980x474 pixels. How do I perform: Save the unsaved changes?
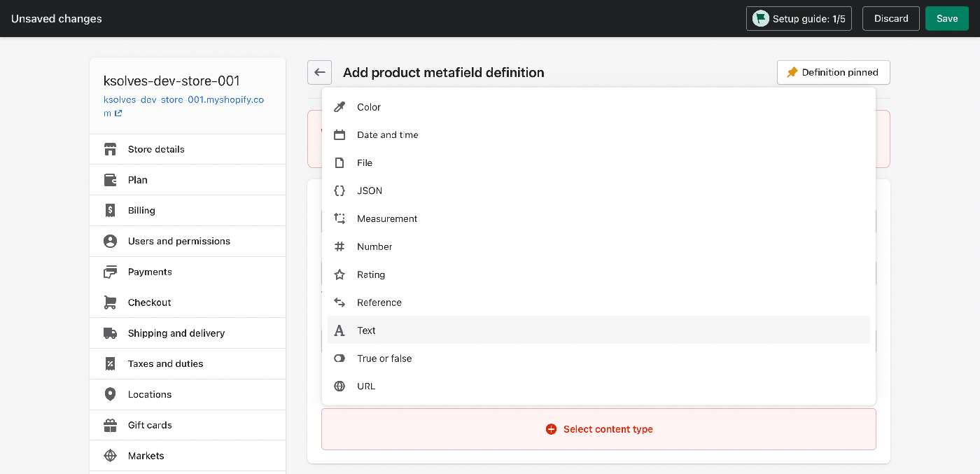point(947,19)
